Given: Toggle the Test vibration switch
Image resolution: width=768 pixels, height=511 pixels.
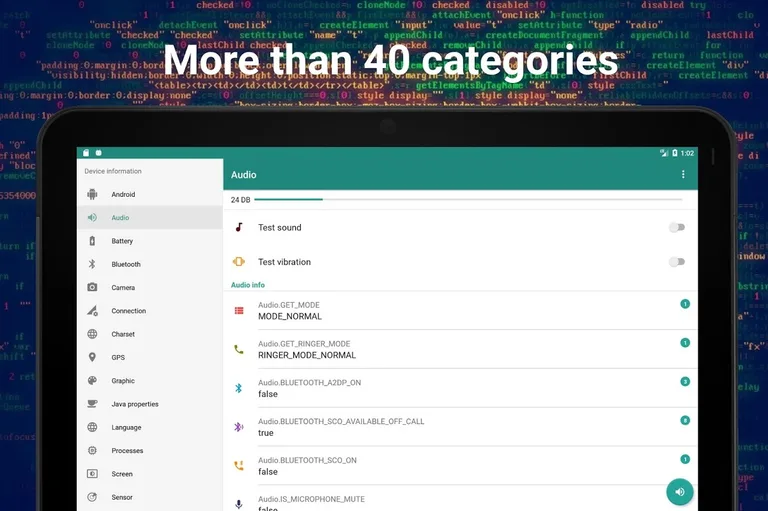Looking at the screenshot, I should [x=677, y=262].
